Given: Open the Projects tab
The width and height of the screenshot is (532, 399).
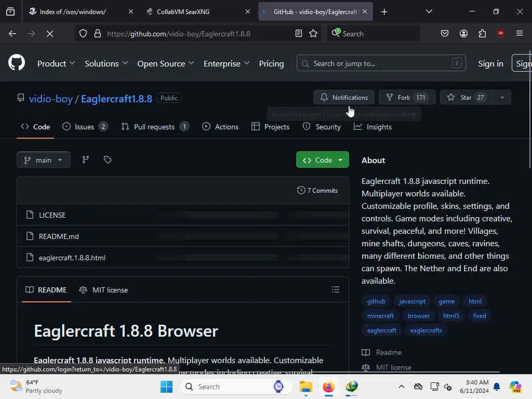Looking at the screenshot, I should coord(270,127).
